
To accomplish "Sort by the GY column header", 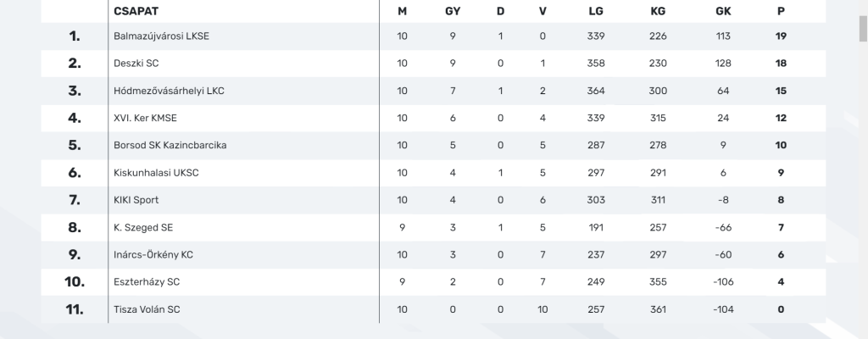I will [x=453, y=11].
